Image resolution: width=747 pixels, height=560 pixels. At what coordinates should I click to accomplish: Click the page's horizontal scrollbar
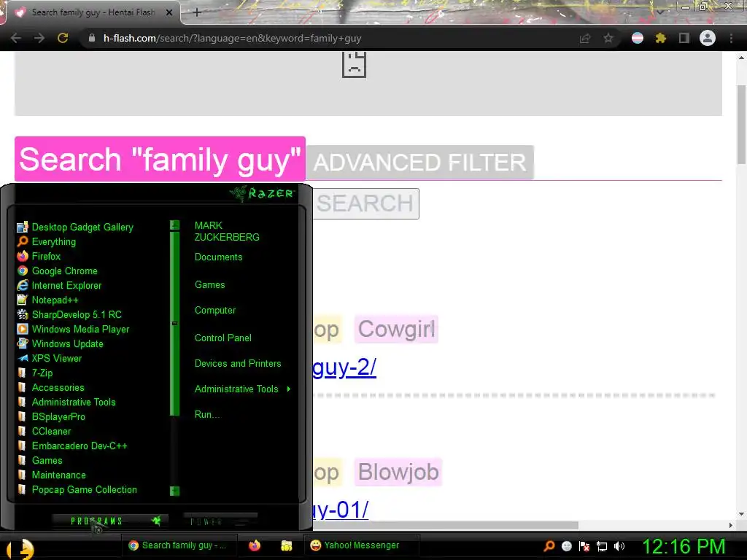pos(446,525)
